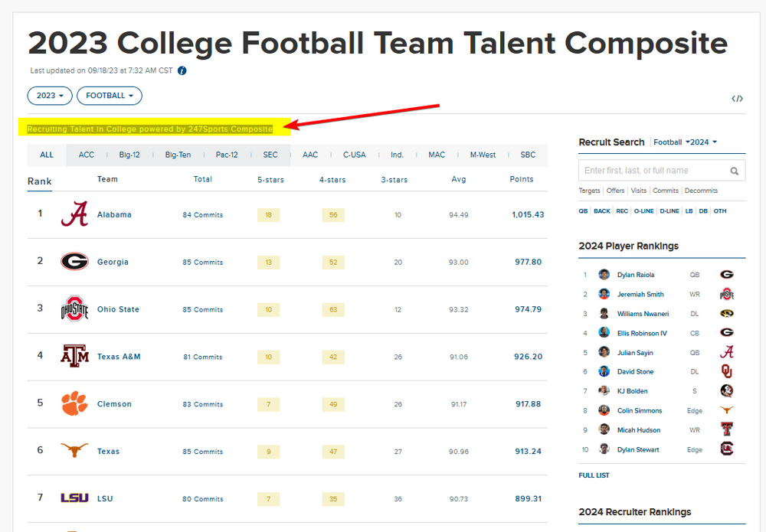The image size is (766, 532).
Task: Click the embed code icon
Action: (x=737, y=98)
